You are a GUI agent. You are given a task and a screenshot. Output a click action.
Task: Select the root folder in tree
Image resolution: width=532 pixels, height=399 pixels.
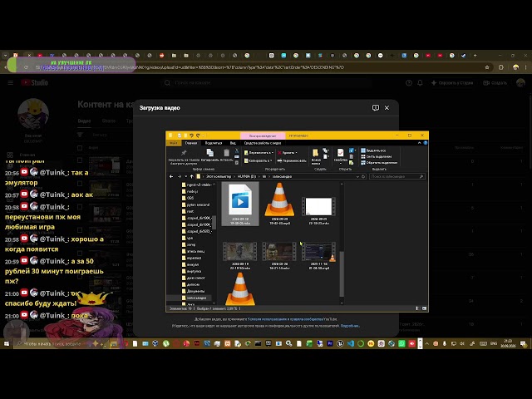point(188,211)
